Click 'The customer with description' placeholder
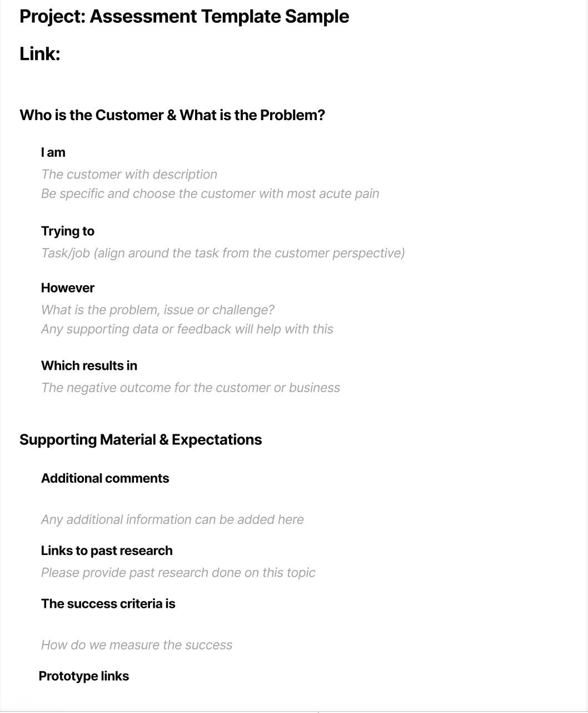This screenshot has width=588, height=713. point(129,174)
